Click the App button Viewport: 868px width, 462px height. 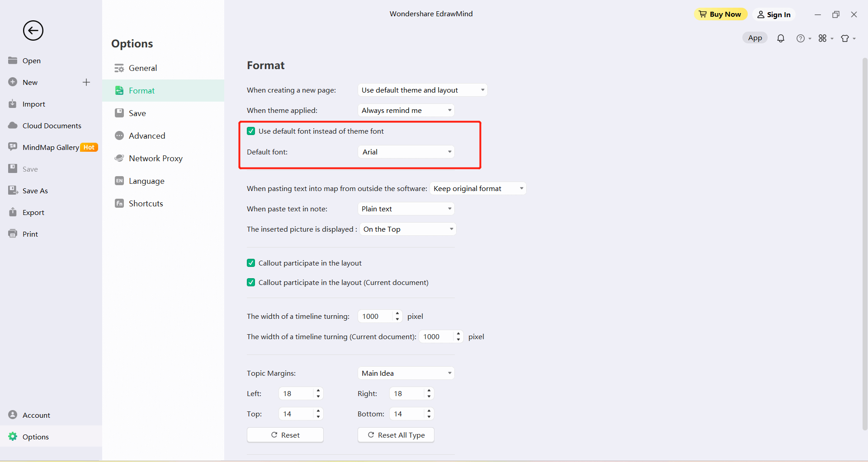point(755,38)
